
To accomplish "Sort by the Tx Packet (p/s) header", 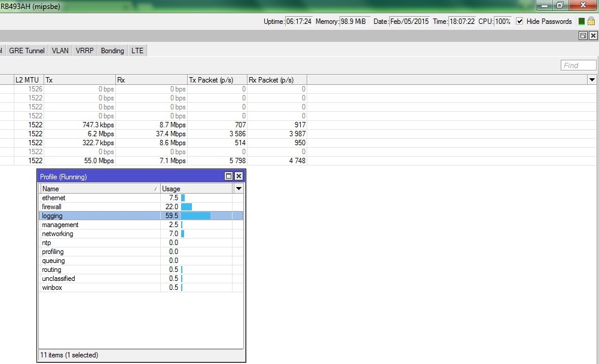I will (218, 80).
